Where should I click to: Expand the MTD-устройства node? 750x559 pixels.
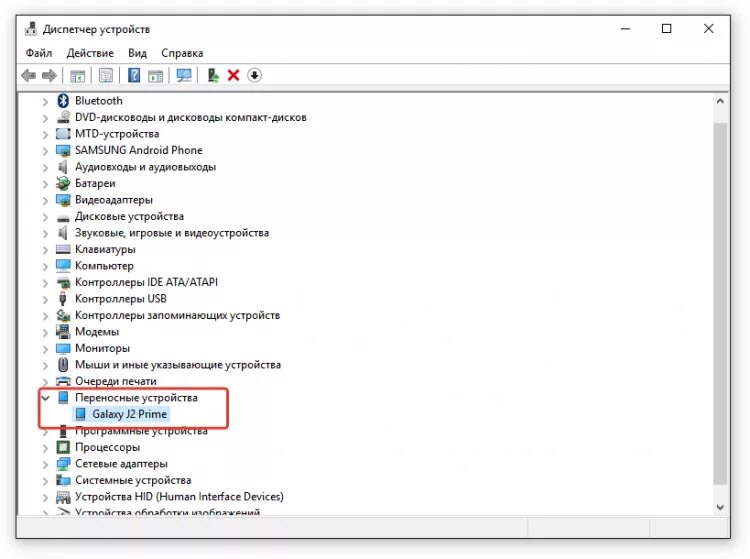[x=45, y=134]
